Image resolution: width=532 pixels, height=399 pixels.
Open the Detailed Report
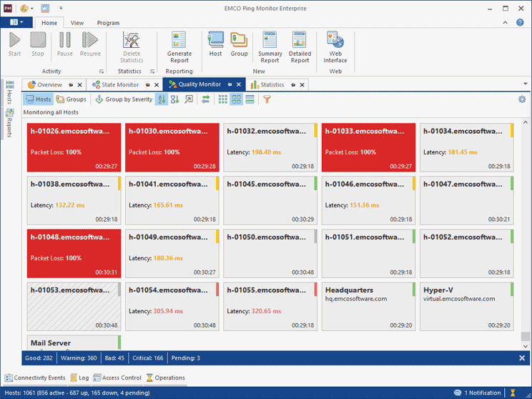(300, 41)
